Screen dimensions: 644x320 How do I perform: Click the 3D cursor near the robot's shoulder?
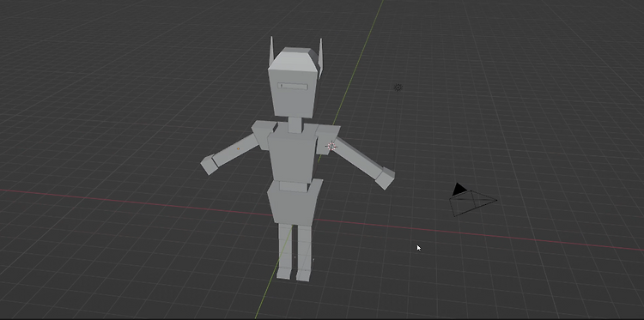click(331, 146)
